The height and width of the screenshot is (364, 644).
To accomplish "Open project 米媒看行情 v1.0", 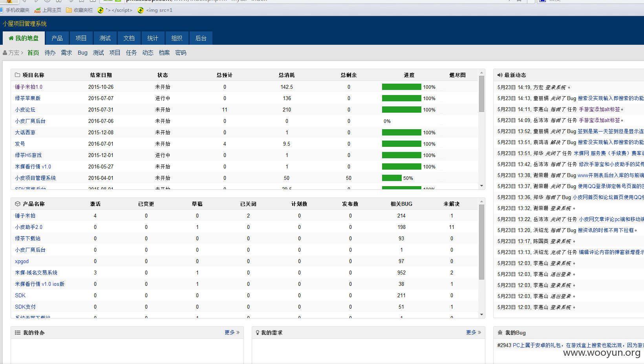I will pyautogui.click(x=33, y=166).
